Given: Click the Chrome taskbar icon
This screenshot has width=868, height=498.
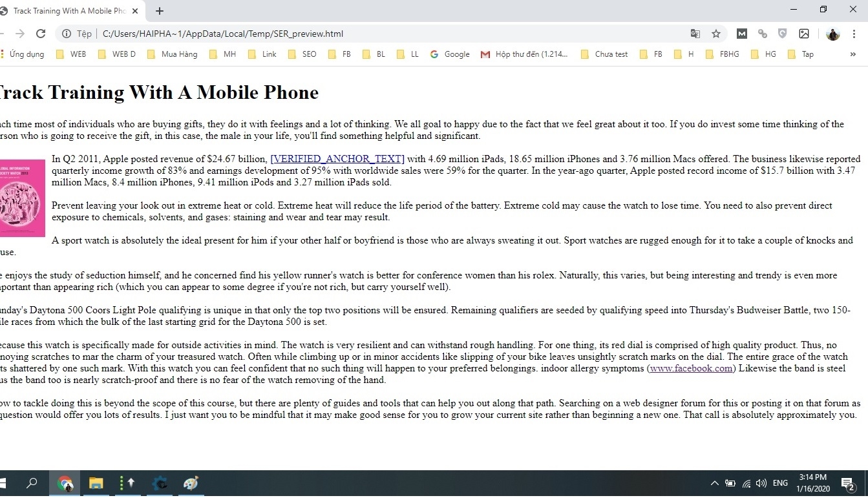Looking at the screenshot, I should pos(65,483).
